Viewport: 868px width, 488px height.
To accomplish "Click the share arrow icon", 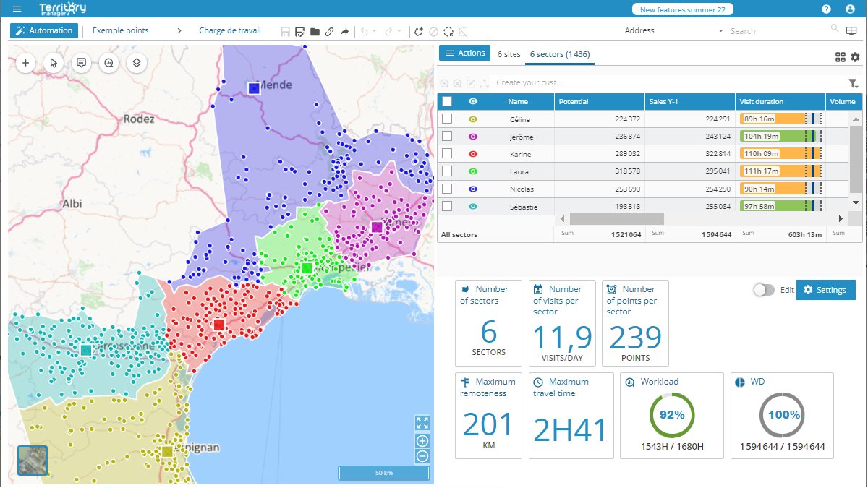I will coord(344,32).
